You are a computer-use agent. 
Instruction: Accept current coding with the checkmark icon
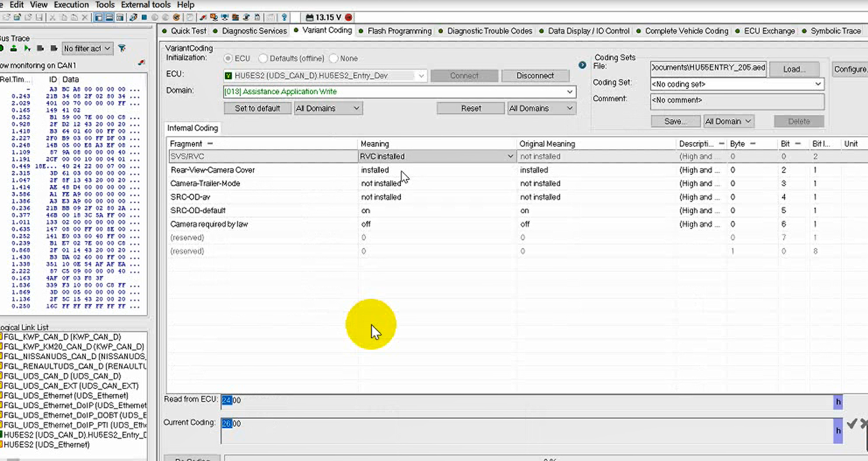pyautogui.click(x=851, y=423)
